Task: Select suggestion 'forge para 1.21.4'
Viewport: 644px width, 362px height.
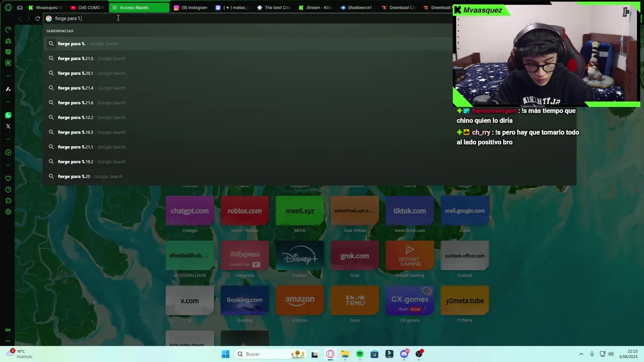Action: (x=247, y=88)
